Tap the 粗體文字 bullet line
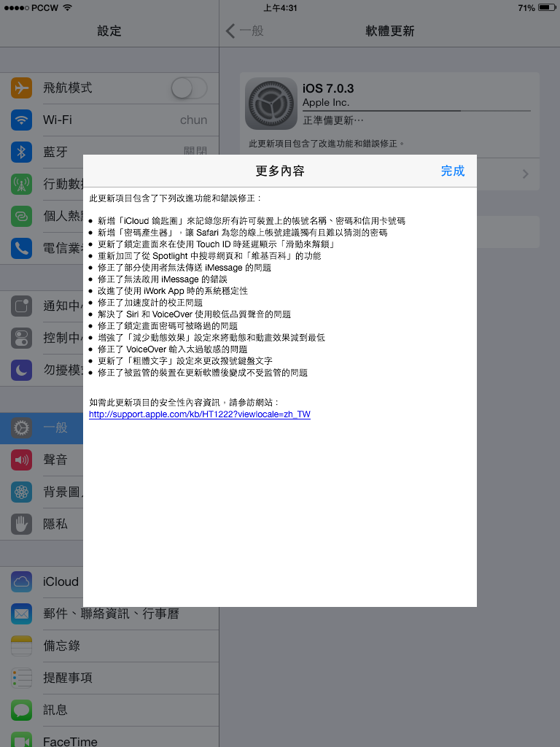560x747 pixels. (181, 361)
